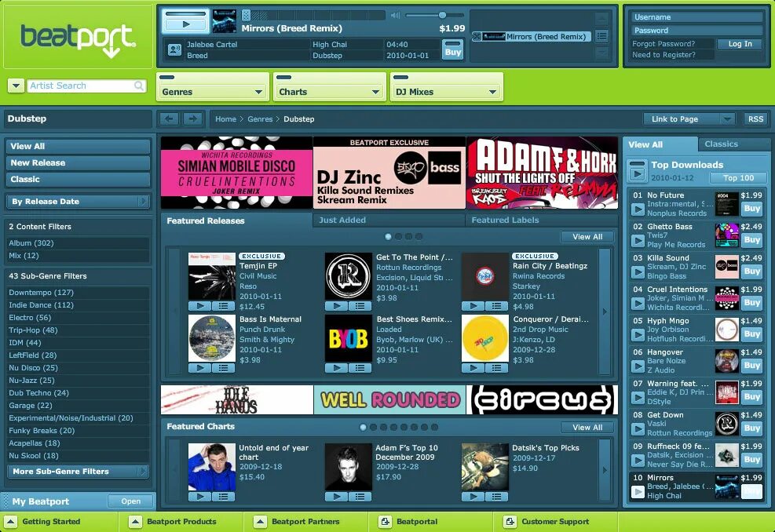Select the Featured Releases tab
The height and width of the screenshot is (532, 775).
click(236, 220)
